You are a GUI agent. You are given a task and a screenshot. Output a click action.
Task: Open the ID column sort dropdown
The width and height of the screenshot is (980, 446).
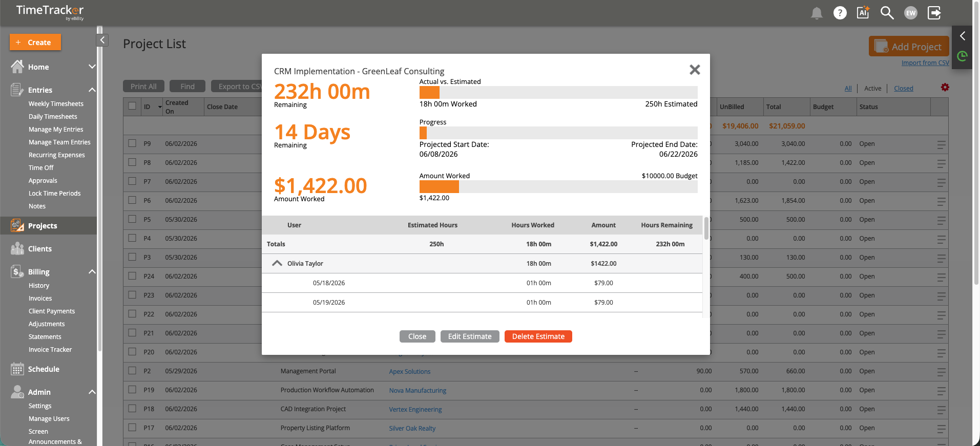click(160, 107)
